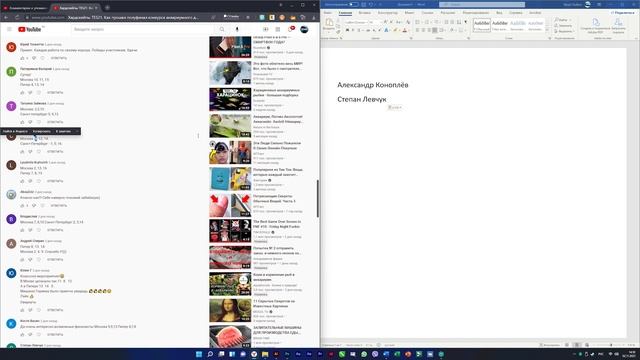This screenshot has height=360, width=640.
Task: Choose Копировать in the selection popup
Action: click(42, 131)
